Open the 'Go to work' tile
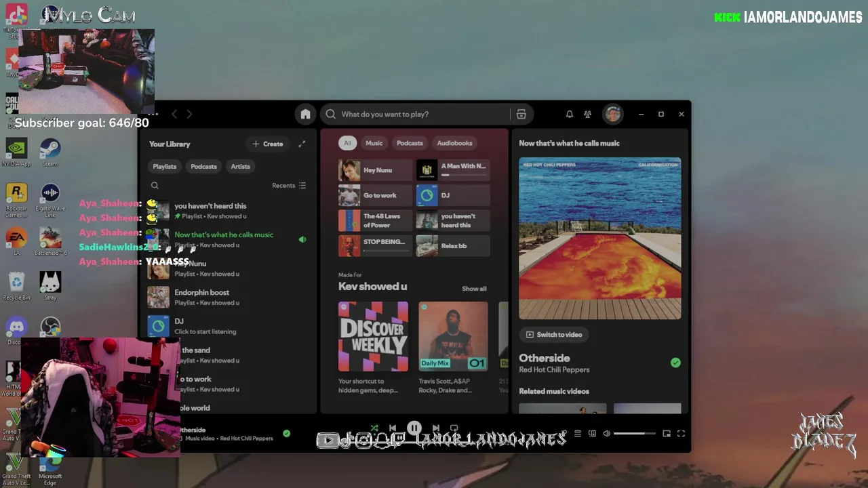This screenshot has width=868, height=488. (x=375, y=195)
